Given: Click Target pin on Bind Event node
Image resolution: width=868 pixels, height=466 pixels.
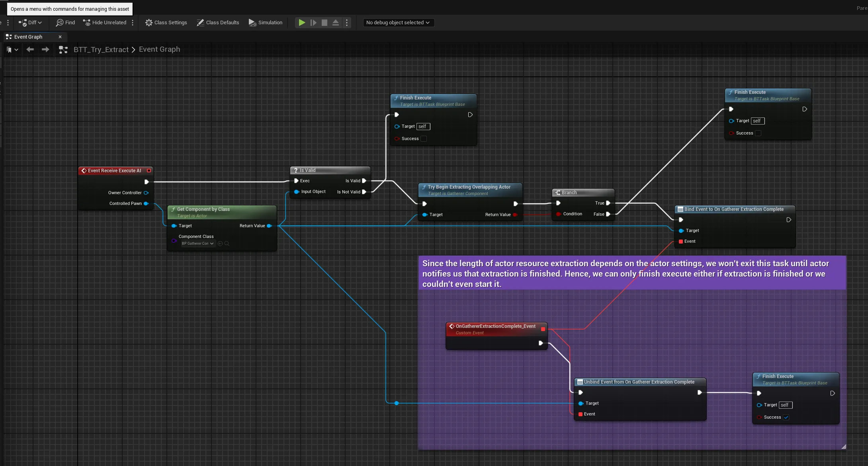Looking at the screenshot, I should click(x=681, y=231).
